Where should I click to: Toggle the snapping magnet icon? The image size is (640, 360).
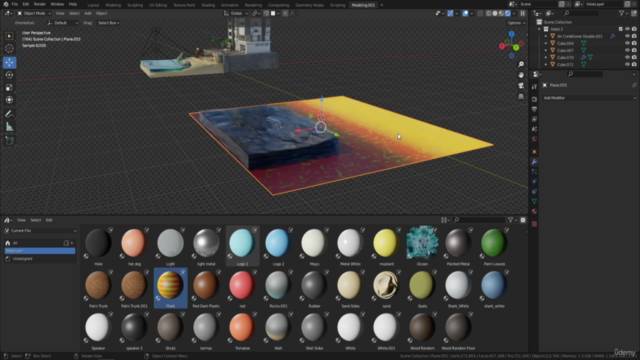tap(266, 13)
